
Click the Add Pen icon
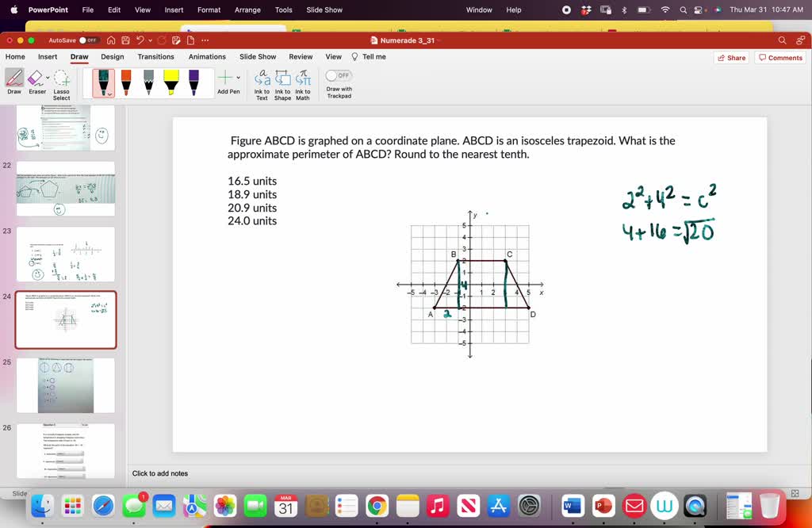pos(227,78)
